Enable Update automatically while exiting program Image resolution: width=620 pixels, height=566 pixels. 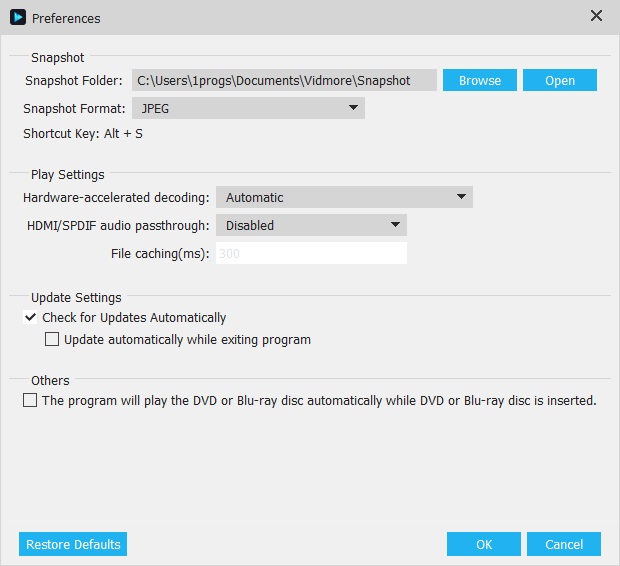click(x=52, y=340)
